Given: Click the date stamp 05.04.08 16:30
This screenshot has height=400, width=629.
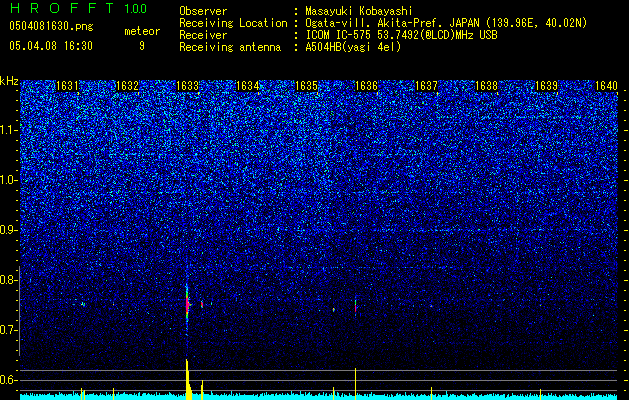Looking at the screenshot, I should [51, 46].
